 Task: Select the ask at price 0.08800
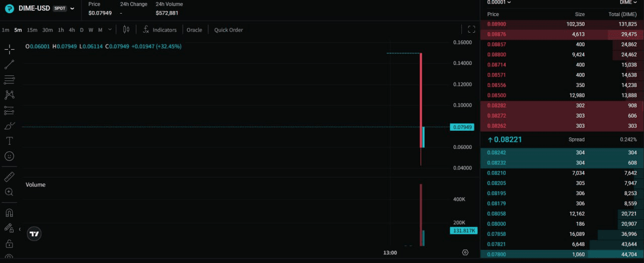tap(562, 54)
